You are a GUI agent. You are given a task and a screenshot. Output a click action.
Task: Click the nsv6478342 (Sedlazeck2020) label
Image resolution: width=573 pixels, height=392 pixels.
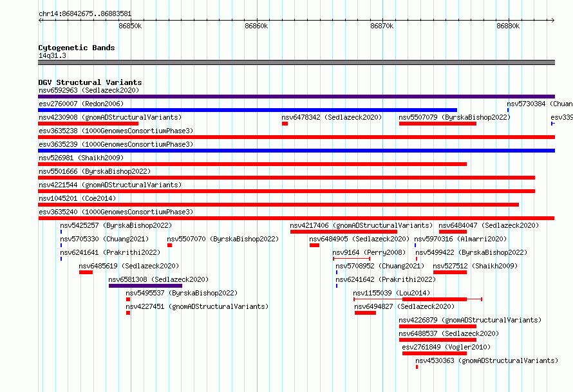click(332, 117)
